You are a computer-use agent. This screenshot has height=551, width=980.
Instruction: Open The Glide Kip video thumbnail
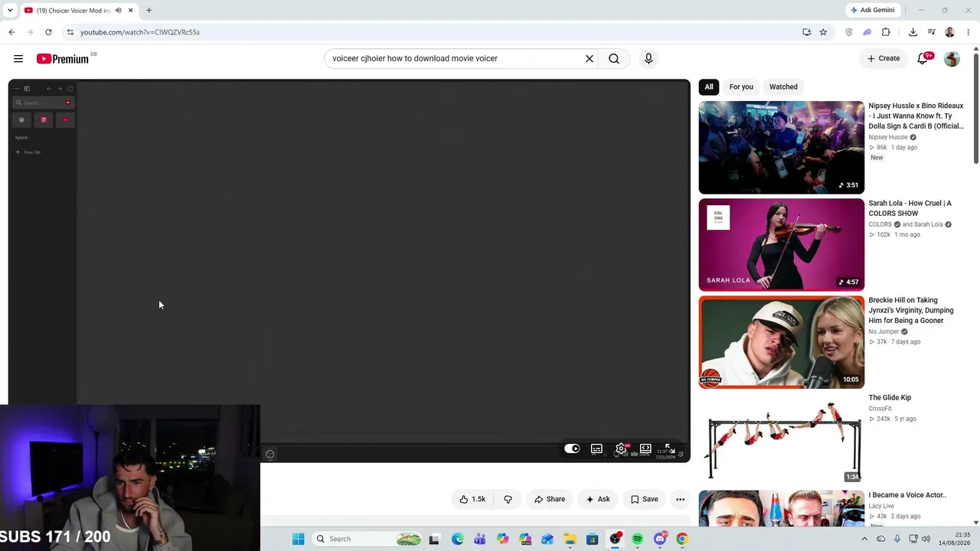(782, 439)
